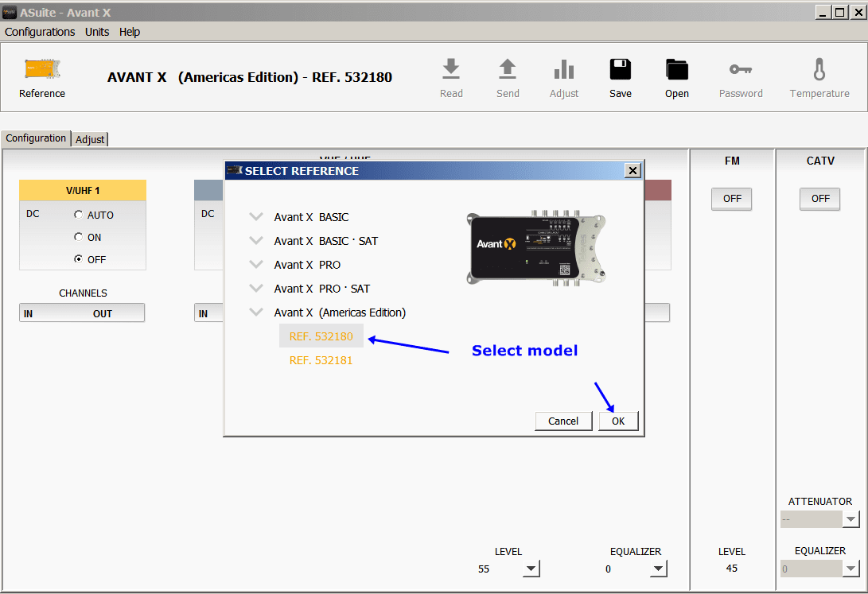
Task: Open the Configurations menu
Action: [x=40, y=32]
